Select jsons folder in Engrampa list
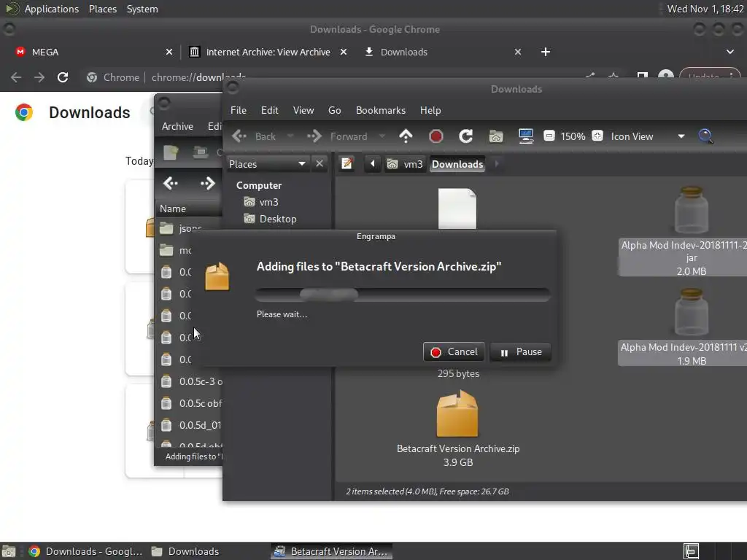This screenshot has width=747, height=560. coord(189,228)
